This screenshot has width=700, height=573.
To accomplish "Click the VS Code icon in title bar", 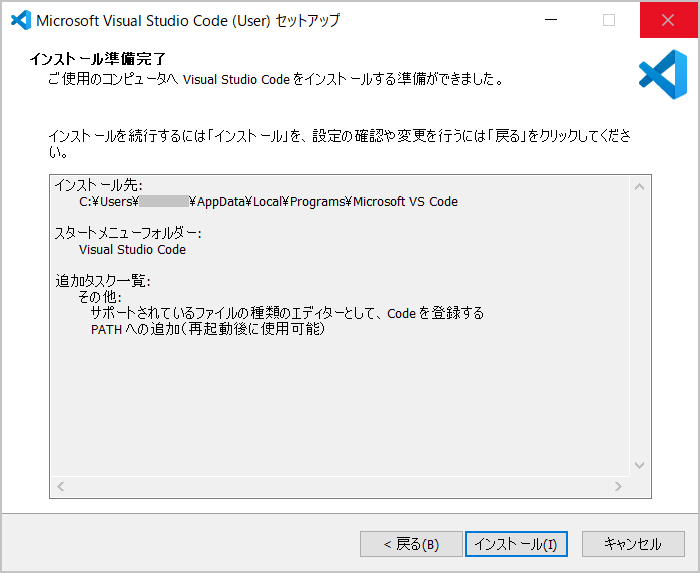I will (x=21, y=20).
